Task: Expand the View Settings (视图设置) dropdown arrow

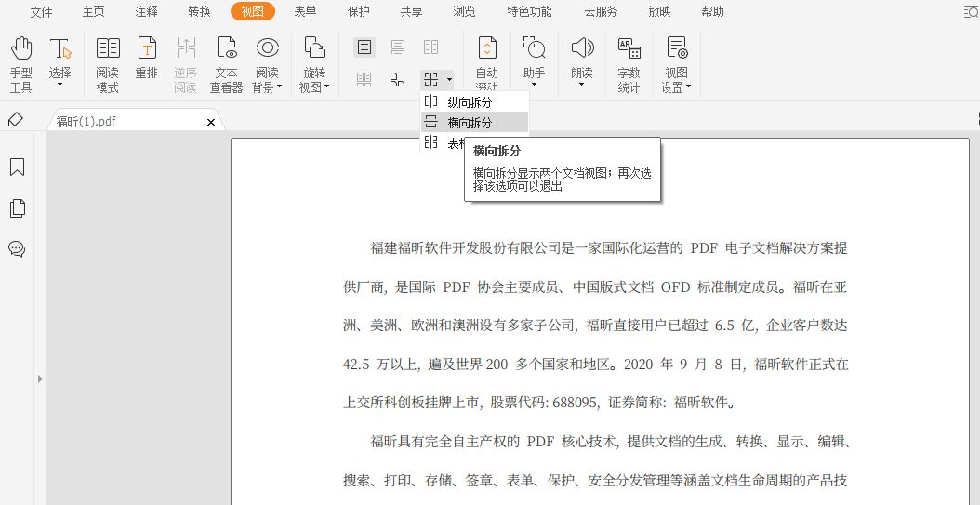Action: click(688, 87)
